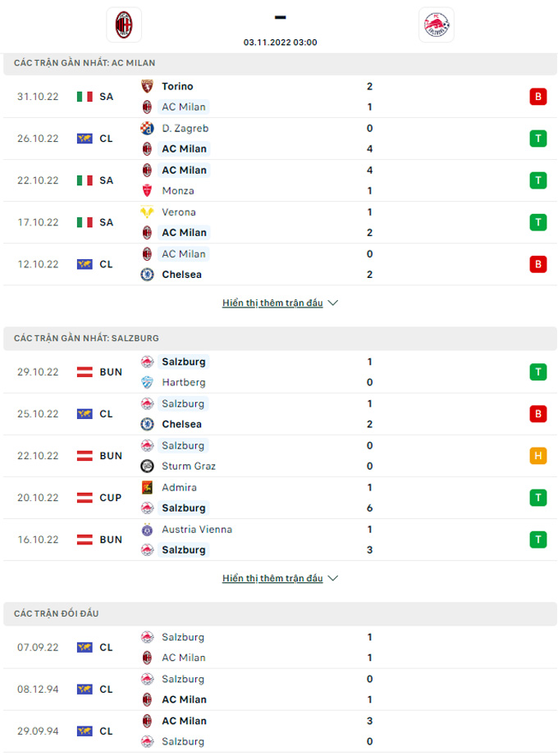
Task: Click green T badge for Admira match
Action: pyautogui.click(x=538, y=498)
